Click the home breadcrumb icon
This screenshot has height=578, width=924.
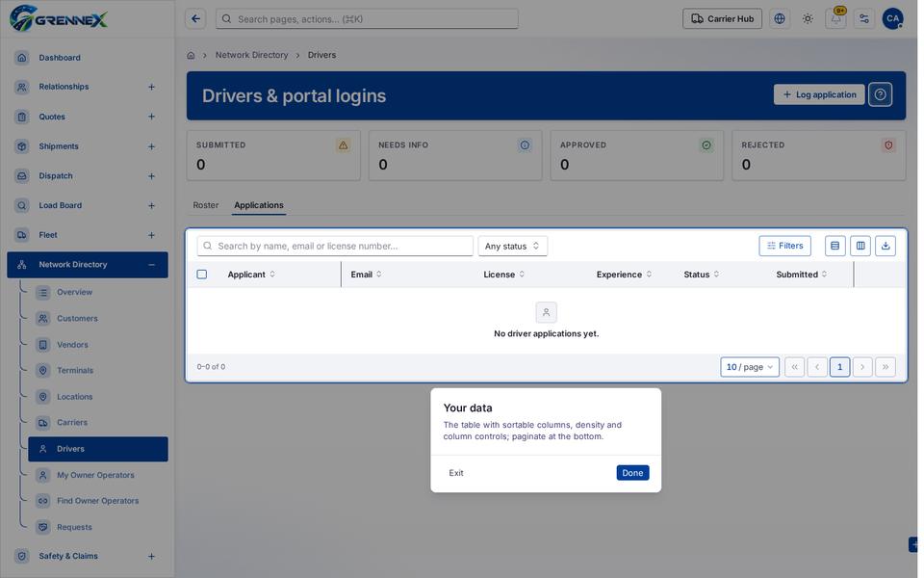(191, 56)
